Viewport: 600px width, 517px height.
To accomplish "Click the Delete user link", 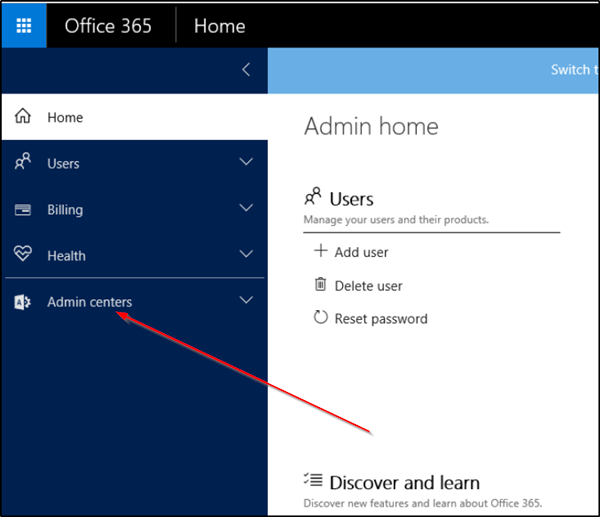I will pyautogui.click(x=368, y=286).
